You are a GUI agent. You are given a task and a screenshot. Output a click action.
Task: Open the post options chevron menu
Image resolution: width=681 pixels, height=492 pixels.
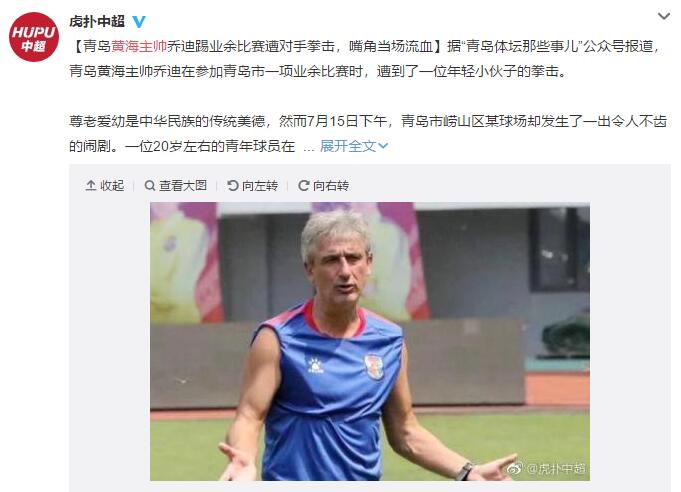[x=664, y=17]
